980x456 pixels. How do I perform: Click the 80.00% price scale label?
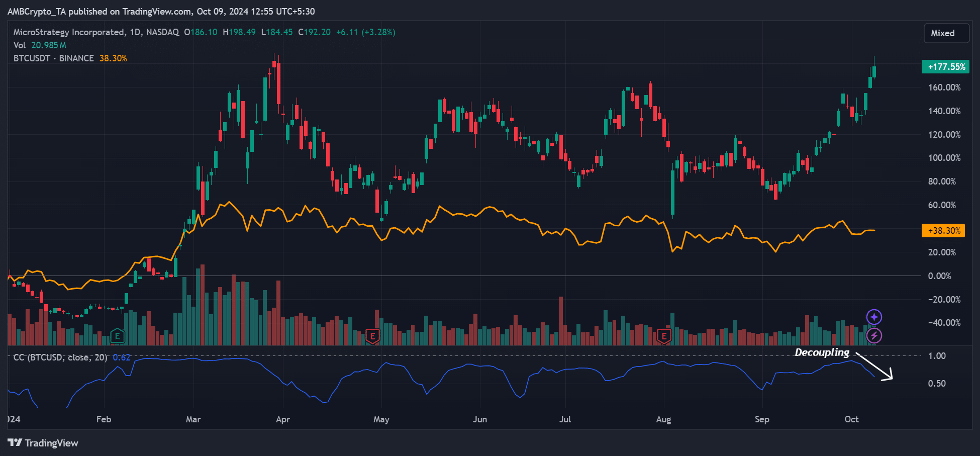click(x=942, y=181)
